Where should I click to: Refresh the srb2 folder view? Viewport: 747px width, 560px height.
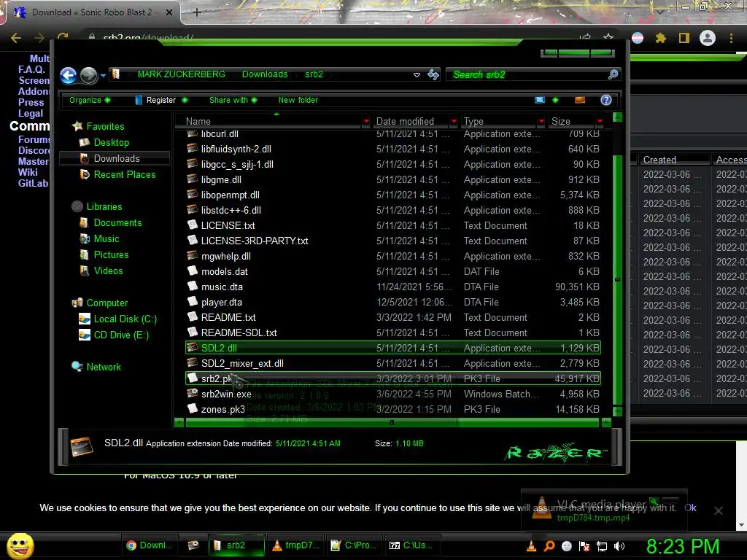(x=433, y=74)
